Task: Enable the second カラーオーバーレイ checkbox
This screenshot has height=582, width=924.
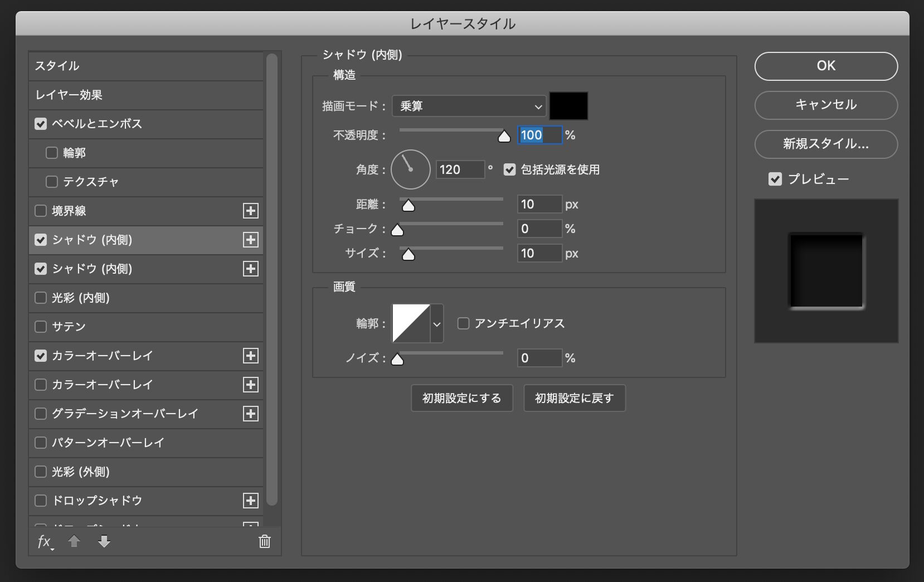Action: (x=41, y=385)
